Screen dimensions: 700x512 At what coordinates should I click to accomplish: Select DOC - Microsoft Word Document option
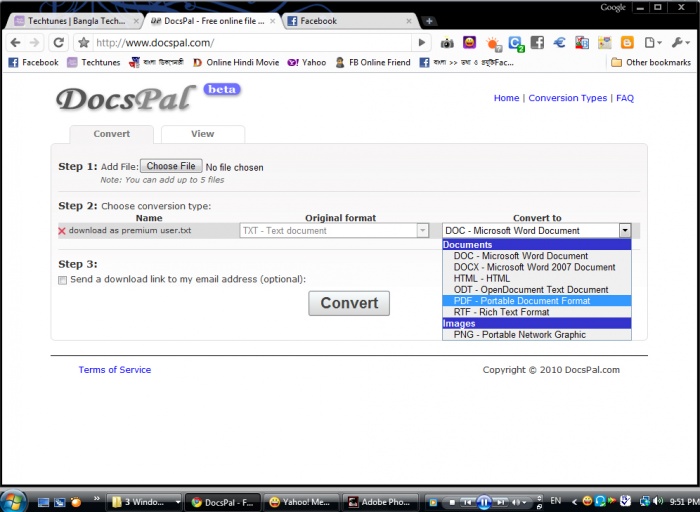(537, 256)
